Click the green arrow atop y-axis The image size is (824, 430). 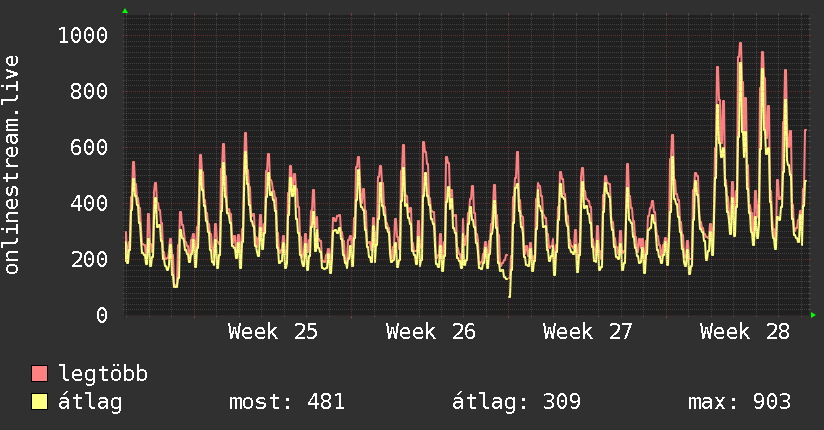point(125,11)
